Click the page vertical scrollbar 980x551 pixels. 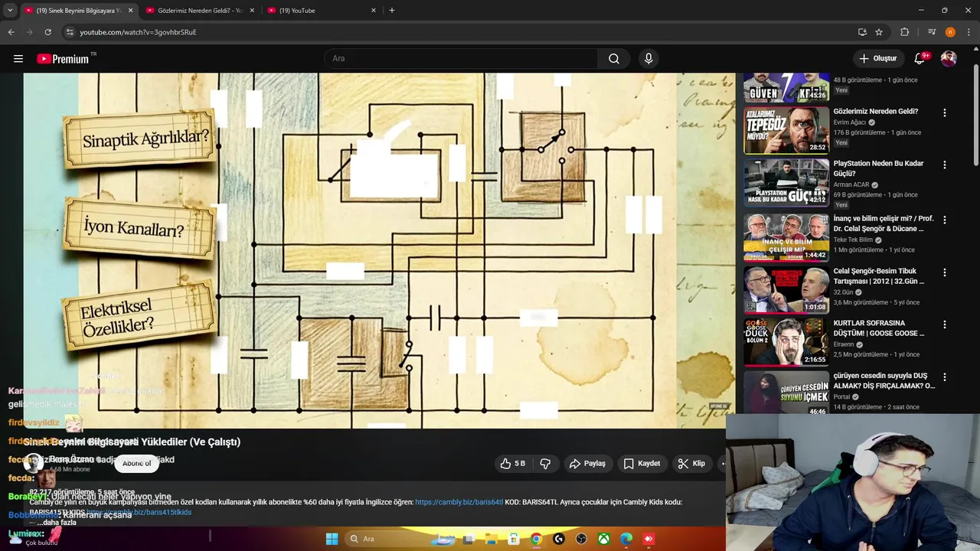pyautogui.click(x=975, y=115)
